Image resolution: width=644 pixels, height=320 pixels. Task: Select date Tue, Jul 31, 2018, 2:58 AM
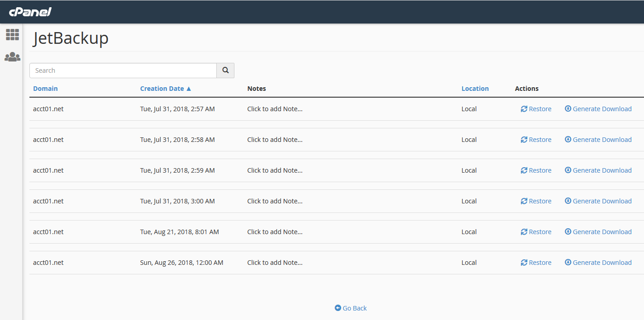tap(177, 140)
